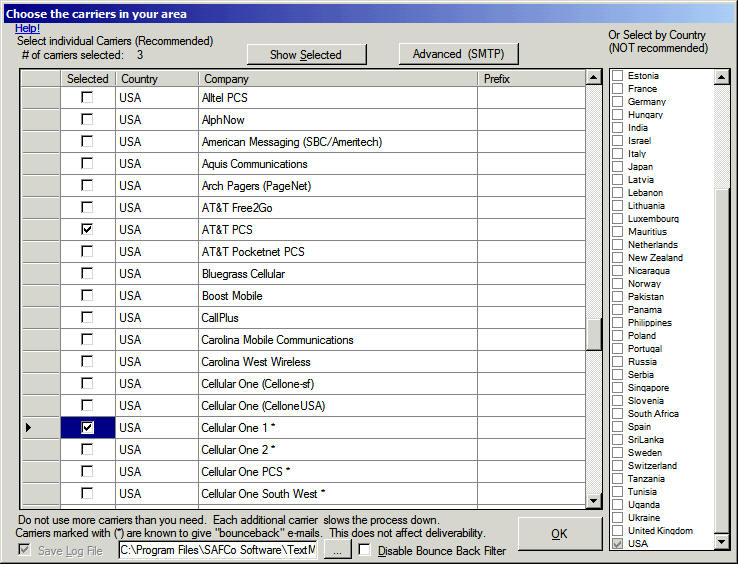This screenshot has width=738, height=564.
Task: Check the Bluegrass Cellular checkbox
Action: pos(87,273)
